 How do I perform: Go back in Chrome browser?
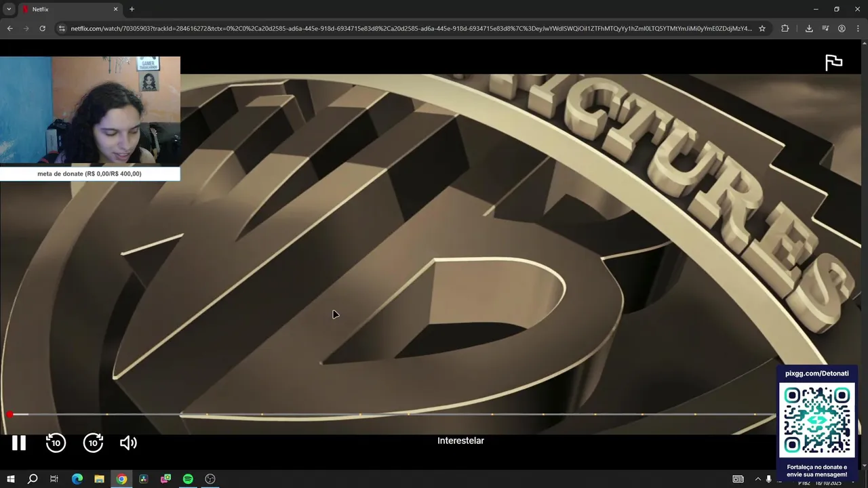coord(9,28)
